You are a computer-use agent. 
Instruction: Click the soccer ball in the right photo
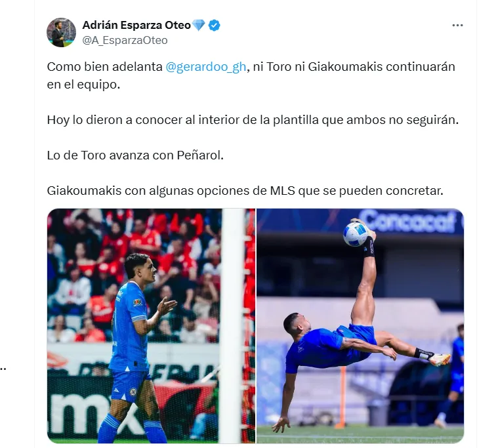(x=356, y=234)
